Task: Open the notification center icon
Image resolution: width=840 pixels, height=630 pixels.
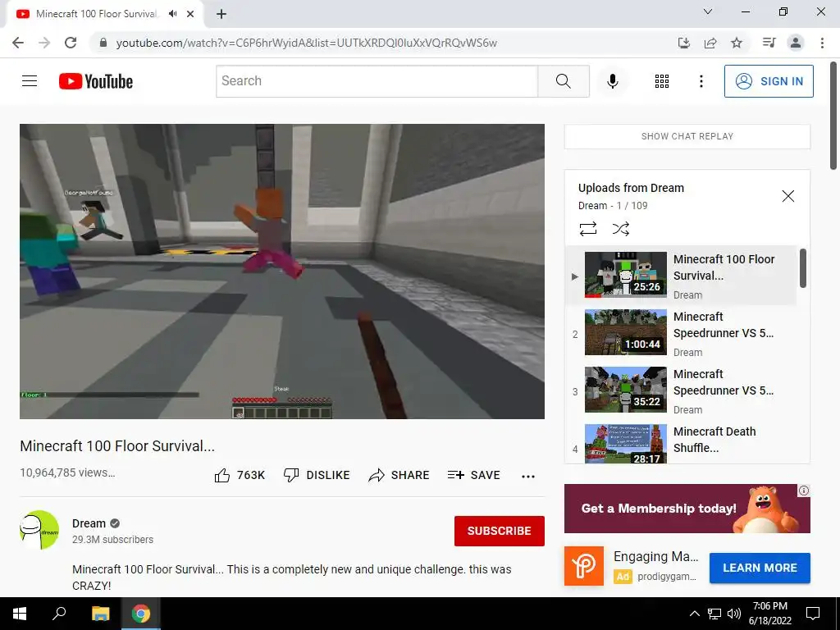Action: point(813,614)
